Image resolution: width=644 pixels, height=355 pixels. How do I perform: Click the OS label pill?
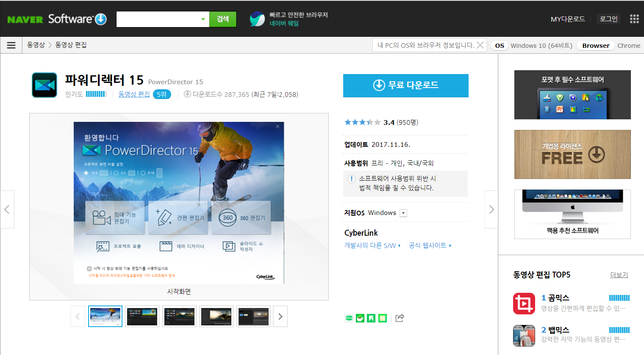point(500,46)
